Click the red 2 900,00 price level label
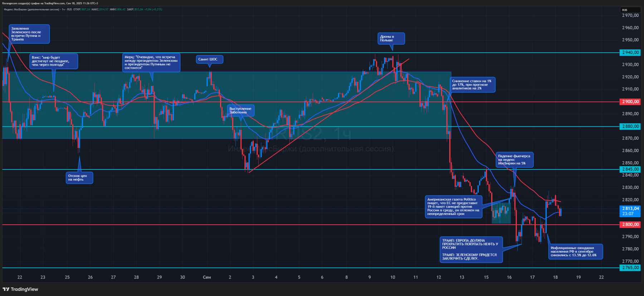Screen dimensions: 644x296 coord(630,102)
